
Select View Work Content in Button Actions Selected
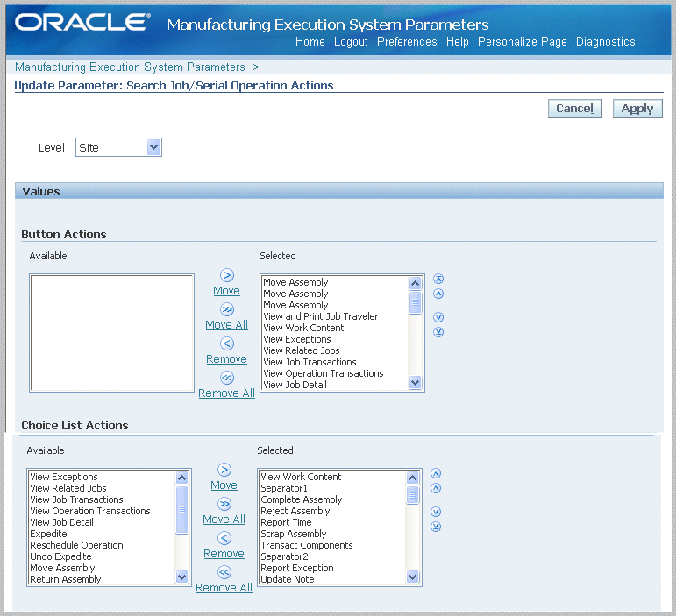303,328
